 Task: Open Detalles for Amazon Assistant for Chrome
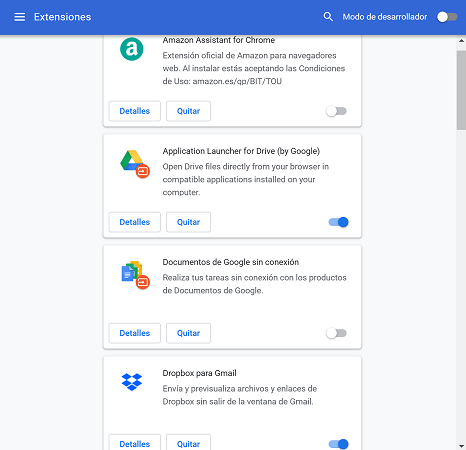click(x=135, y=111)
